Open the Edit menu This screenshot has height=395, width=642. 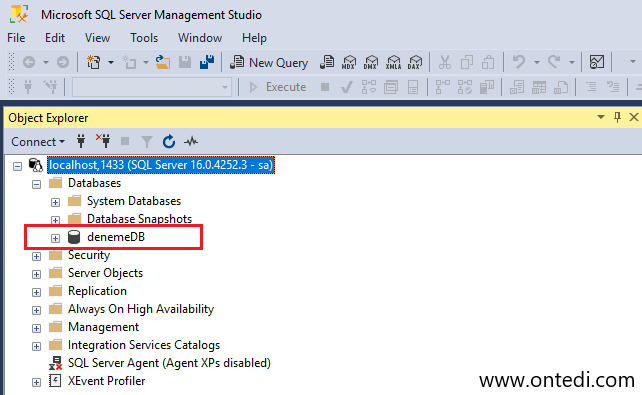point(55,38)
